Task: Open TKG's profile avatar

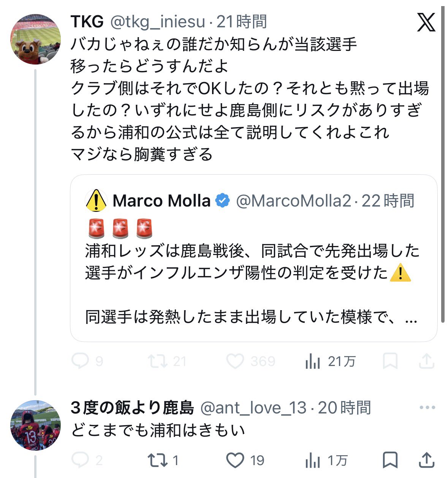Action: pyautogui.click(x=35, y=39)
